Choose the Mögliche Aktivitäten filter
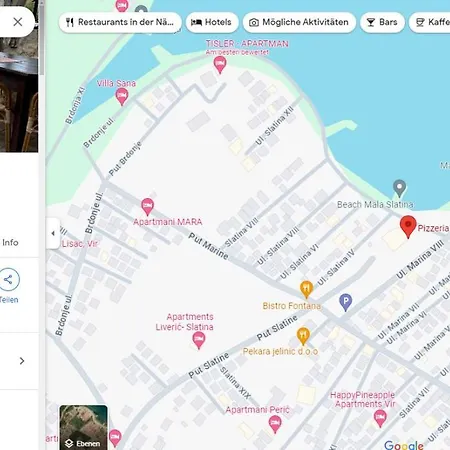The height and width of the screenshot is (450, 450). (299, 22)
